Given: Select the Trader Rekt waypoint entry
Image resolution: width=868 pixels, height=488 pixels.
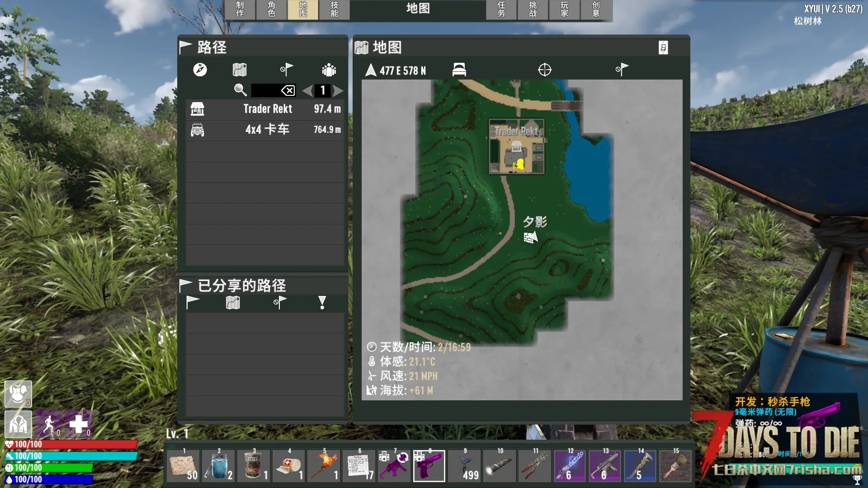Looking at the screenshot, I should pyautogui.click(x=265, y=109).
